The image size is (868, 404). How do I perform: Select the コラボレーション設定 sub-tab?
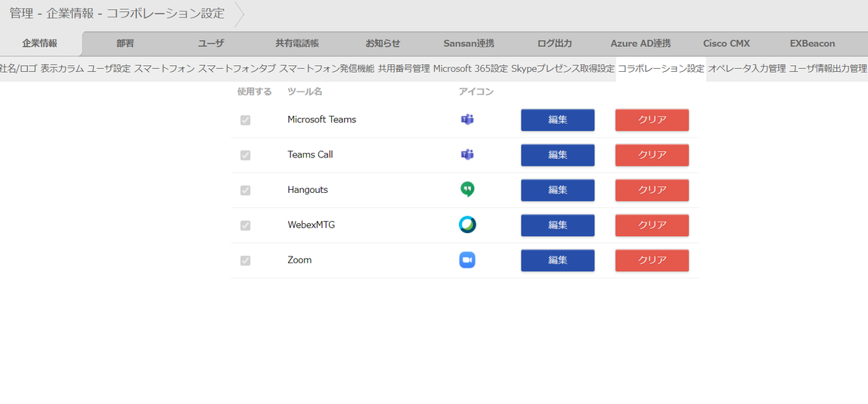tap(661, 69)
